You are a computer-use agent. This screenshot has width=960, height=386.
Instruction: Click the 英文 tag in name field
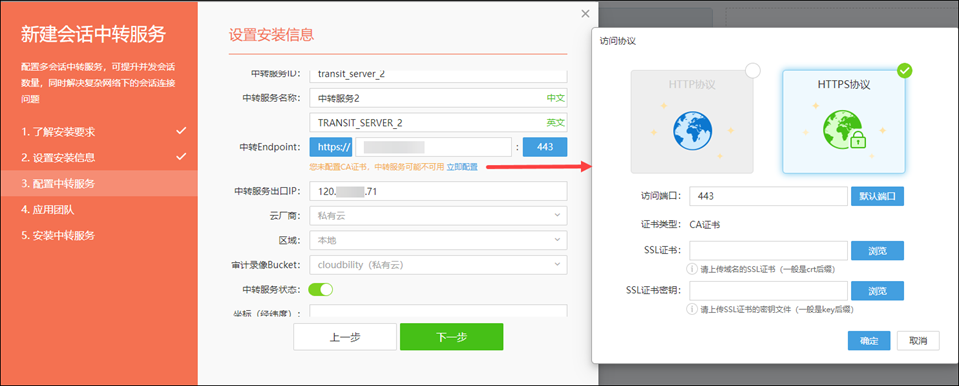[x=556, y=123]
